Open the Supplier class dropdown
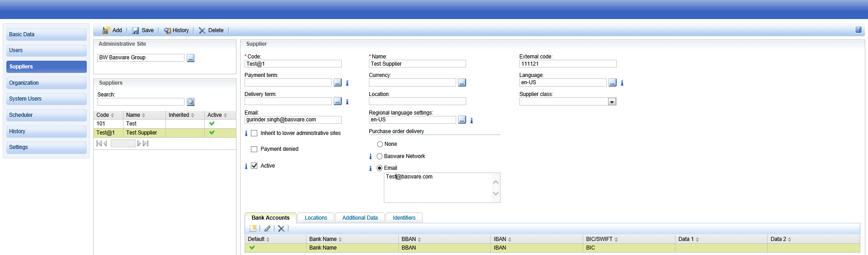868x255 pixels. [612, 102]
